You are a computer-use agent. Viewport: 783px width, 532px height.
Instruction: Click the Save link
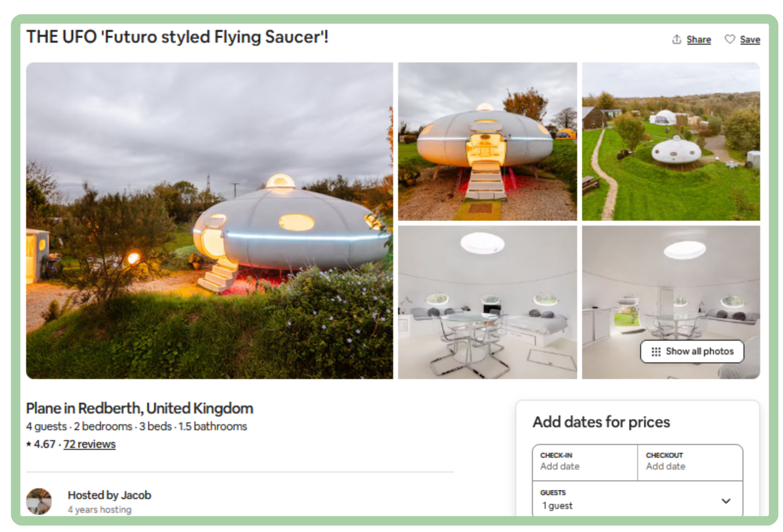pyautogui.click(x=750, y=39)
